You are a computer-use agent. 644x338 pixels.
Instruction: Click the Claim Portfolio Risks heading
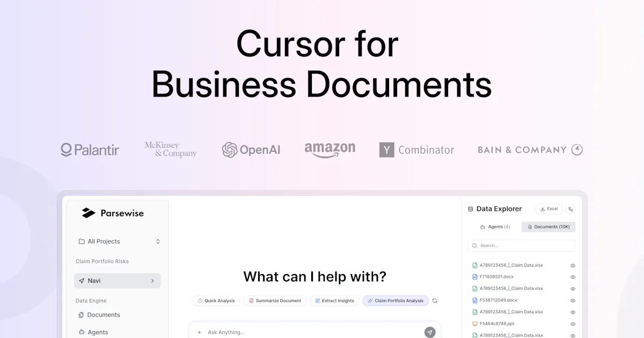point(102,261)
